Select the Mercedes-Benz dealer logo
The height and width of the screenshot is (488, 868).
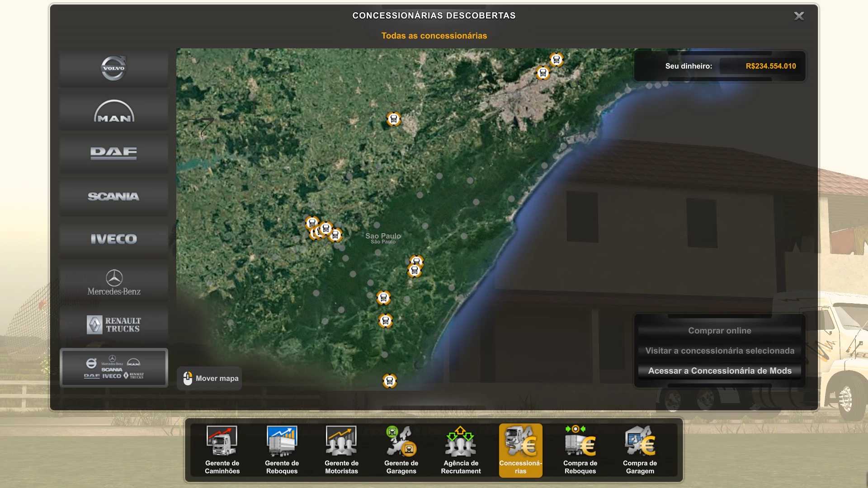[113, 282]
